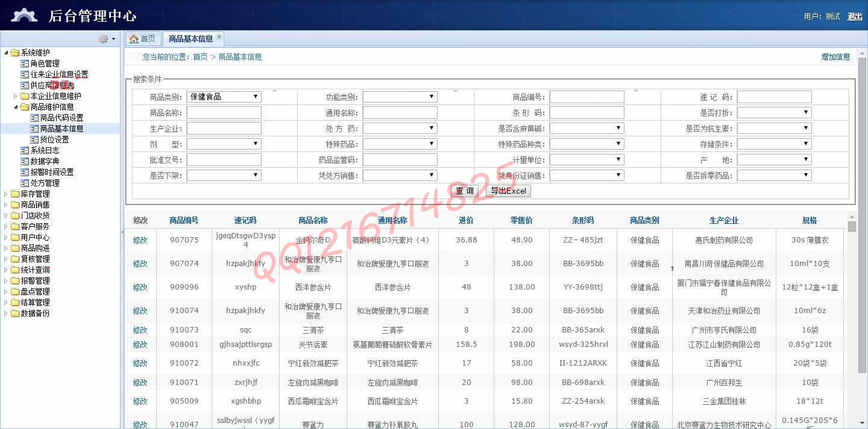Click the 增加信息 link

[x=835, y=57]
